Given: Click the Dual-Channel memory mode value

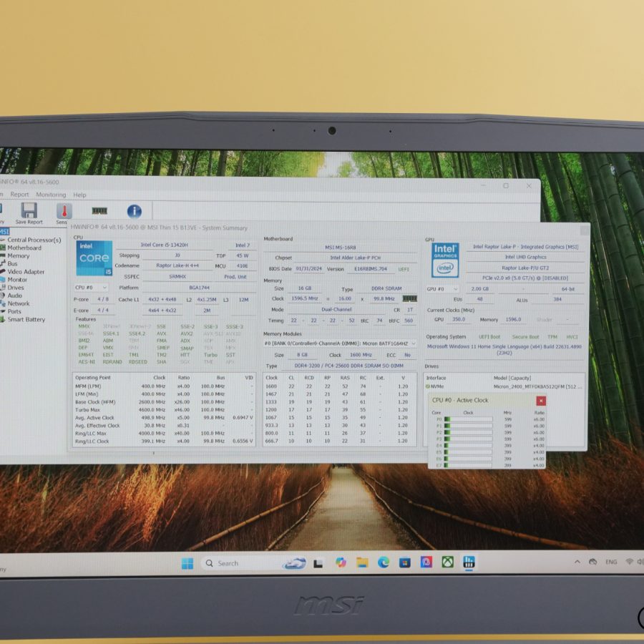Looking at the screenshot, I should (x=336, y=309).
